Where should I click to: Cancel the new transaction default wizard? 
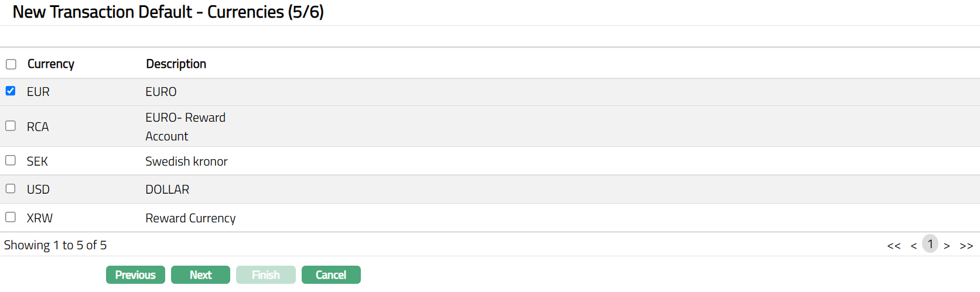coord(331,275)
